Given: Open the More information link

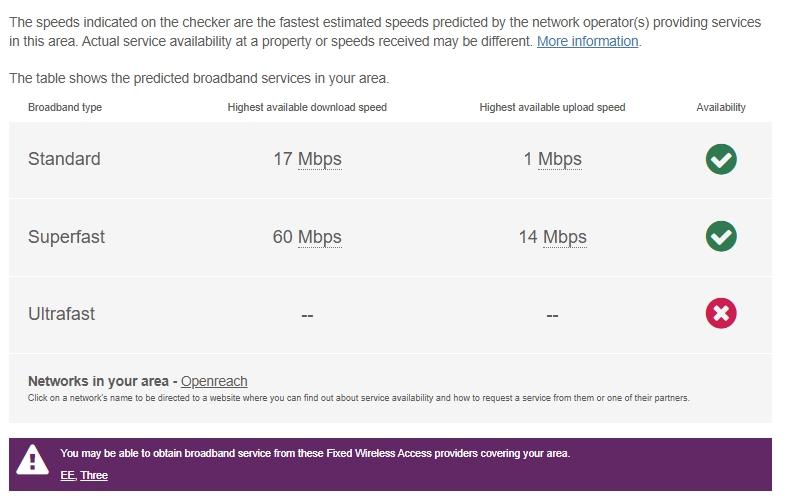Looking at the screenshot, I should click(587, 42).
